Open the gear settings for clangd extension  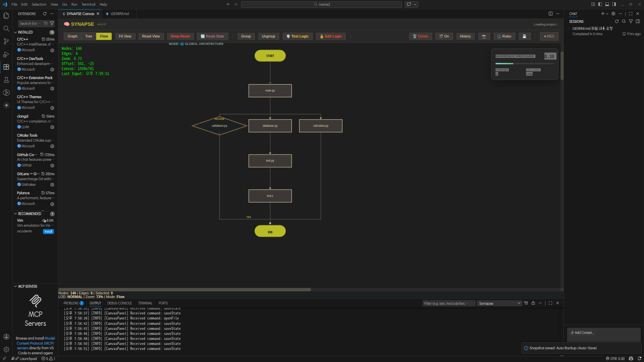[52, 127]
